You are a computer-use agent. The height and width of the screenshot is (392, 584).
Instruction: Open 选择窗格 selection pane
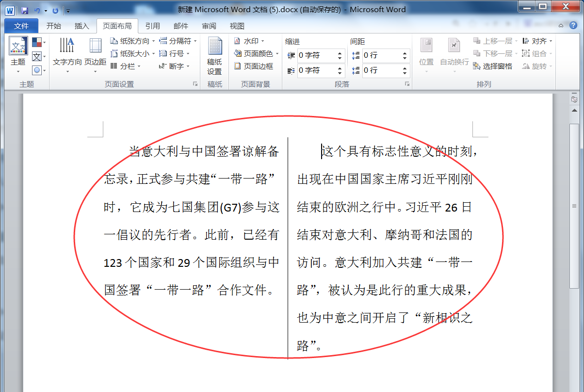tap(493, 66)
